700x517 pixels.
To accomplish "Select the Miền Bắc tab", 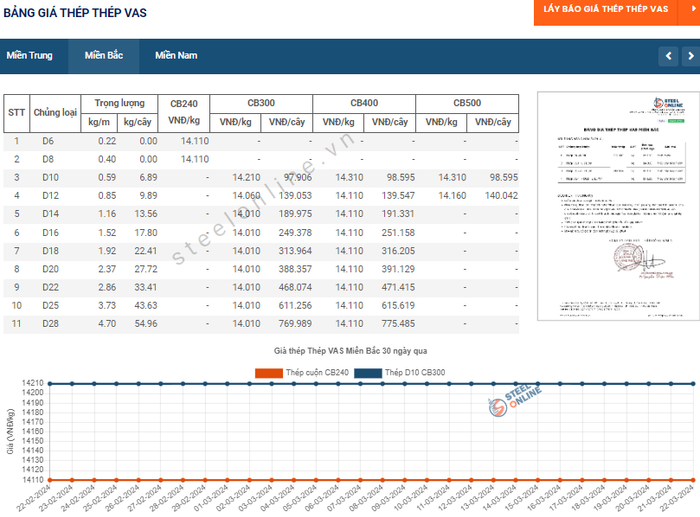I will [104, 56].
